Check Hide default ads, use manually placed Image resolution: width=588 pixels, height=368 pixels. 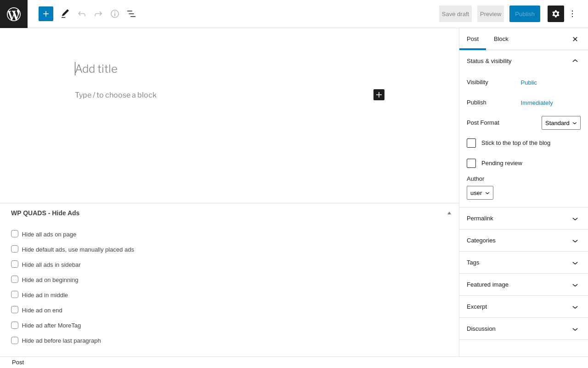pyautogui.click(x=15, y=249)
